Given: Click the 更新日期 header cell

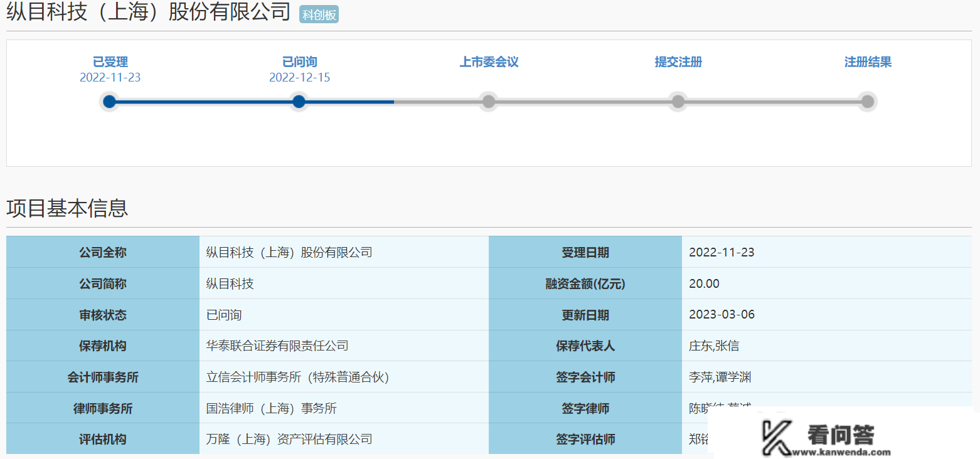Looking at the screenshot, I should [x=585, y=315].
